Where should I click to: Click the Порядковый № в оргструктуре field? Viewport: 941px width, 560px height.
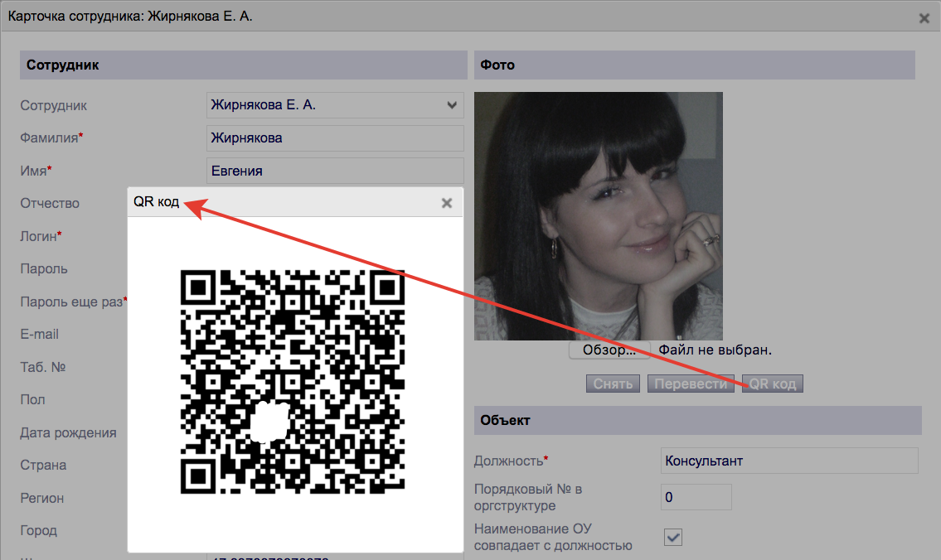click(x=696, y=497)
